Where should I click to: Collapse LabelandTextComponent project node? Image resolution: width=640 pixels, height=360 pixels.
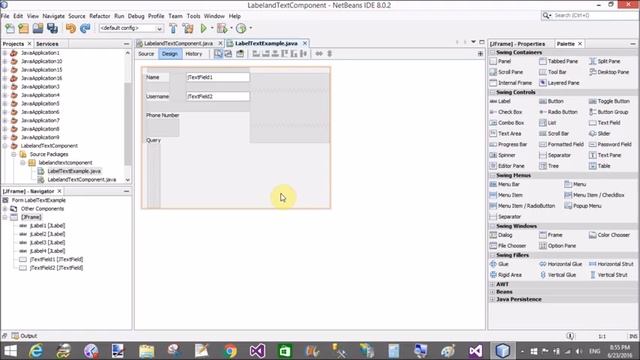(5, 146)
